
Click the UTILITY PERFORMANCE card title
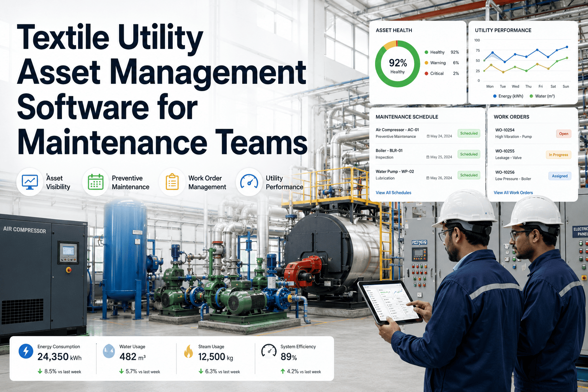(x=503, y=30)
